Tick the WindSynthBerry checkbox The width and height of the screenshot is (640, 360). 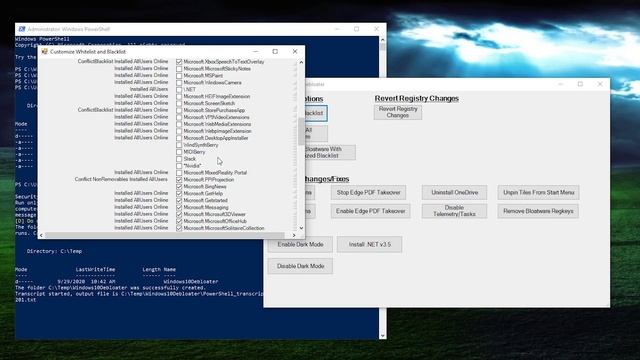coord(179,145)
